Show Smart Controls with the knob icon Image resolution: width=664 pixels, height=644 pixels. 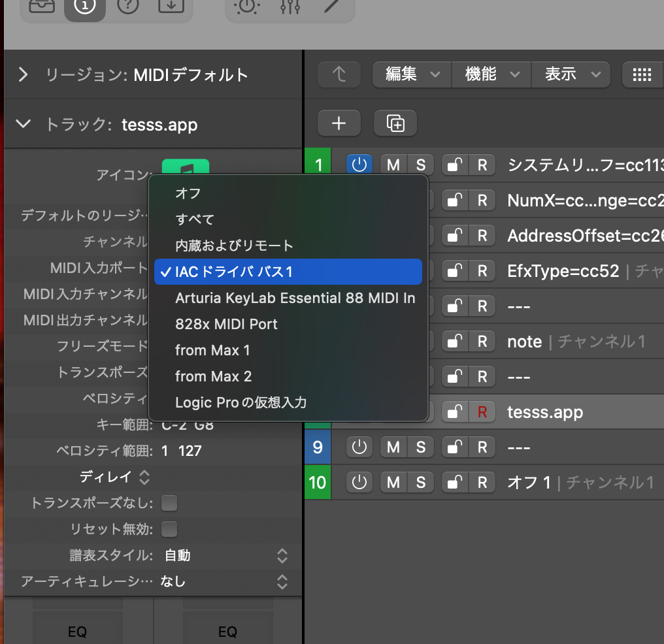pos(248,7)
